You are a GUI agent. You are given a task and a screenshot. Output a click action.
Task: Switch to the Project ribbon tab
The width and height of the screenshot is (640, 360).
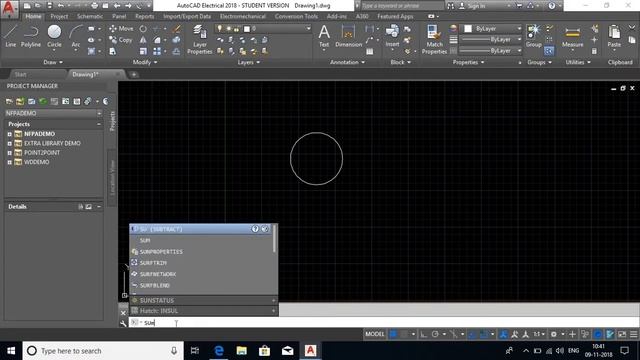59,16
